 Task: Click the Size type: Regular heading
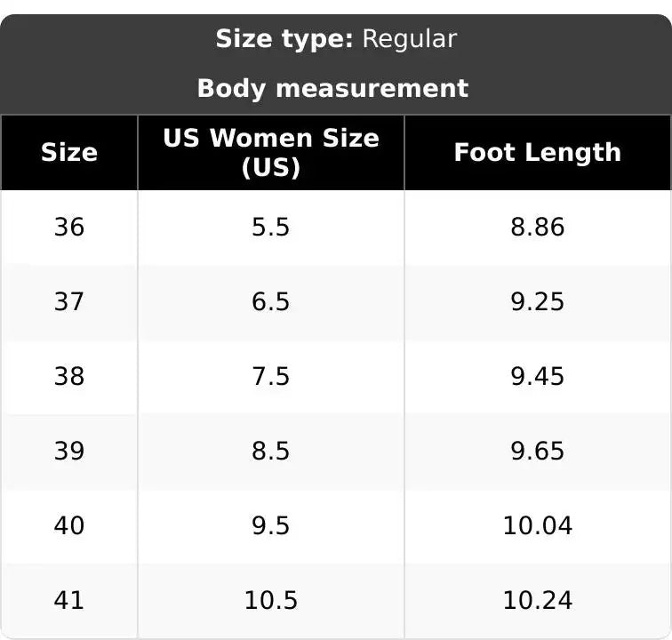click(x=336, y=39)
